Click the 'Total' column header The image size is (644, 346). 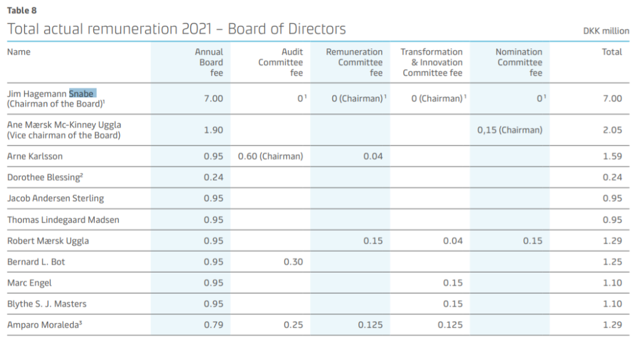click(x=612, y=52)
